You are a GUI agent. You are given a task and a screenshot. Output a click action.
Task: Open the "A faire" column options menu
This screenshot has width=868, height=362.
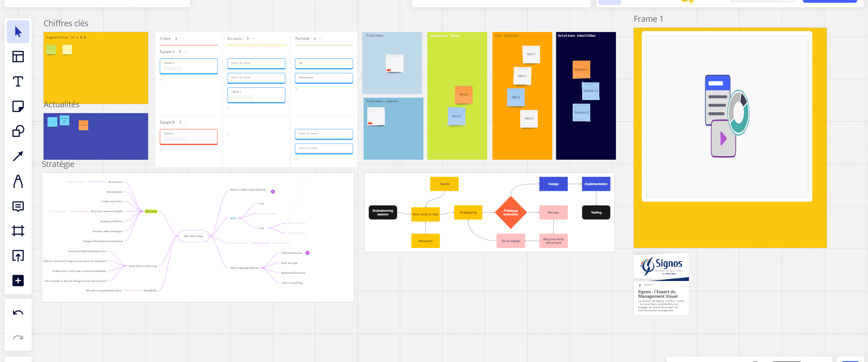[x=182, y=38]
